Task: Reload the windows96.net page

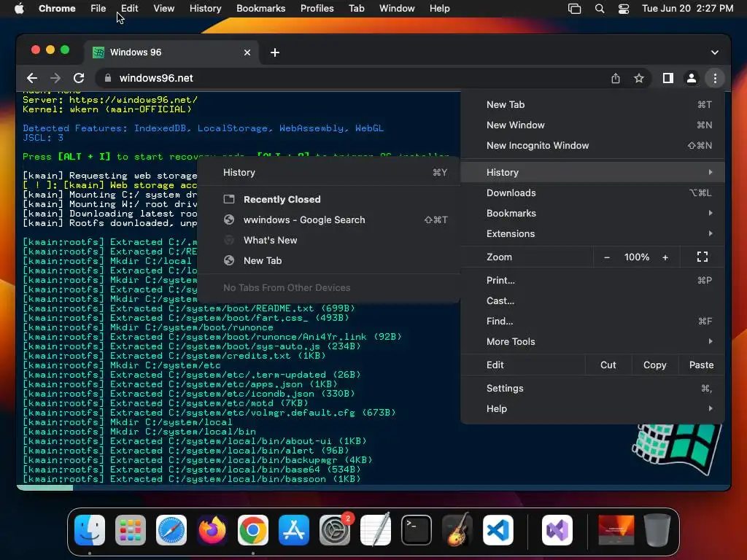Action: click(79, 78)
